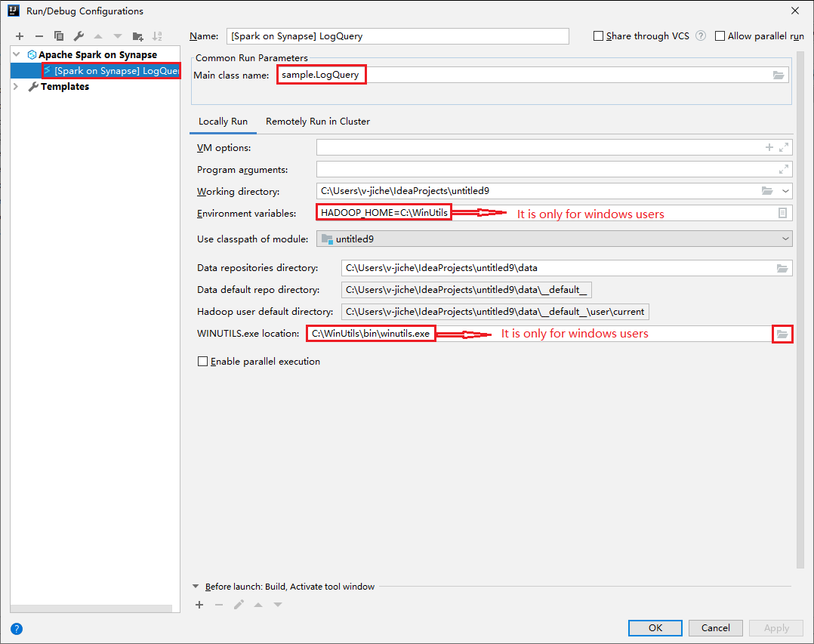Add before launch task plus icon

[x=199, y=605]
